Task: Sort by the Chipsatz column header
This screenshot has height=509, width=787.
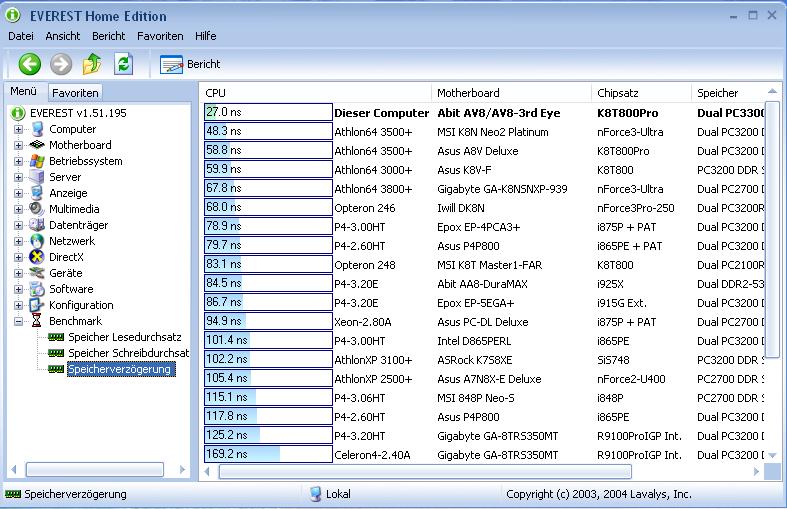Action: 641,93
